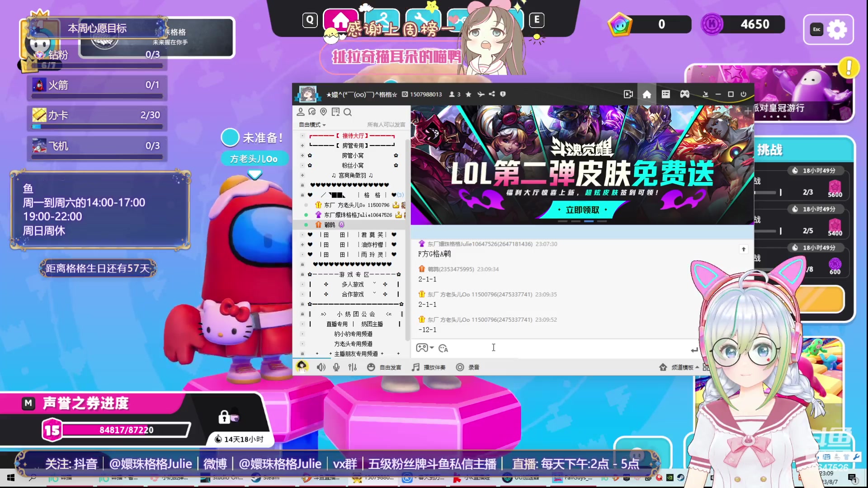
Task: Expand the 油炸柠檬 channel node
Action: point(302,244)
